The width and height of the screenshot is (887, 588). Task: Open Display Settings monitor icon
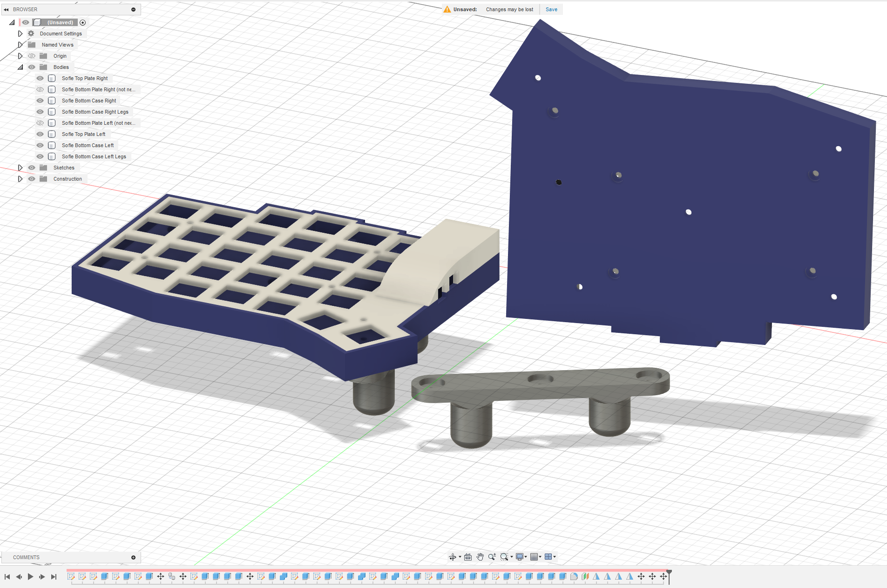point(520,557)
